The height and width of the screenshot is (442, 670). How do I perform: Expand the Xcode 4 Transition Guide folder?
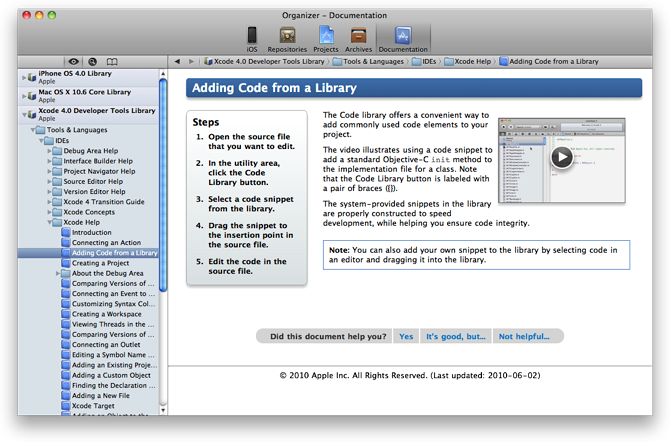(x=50, y=202)
